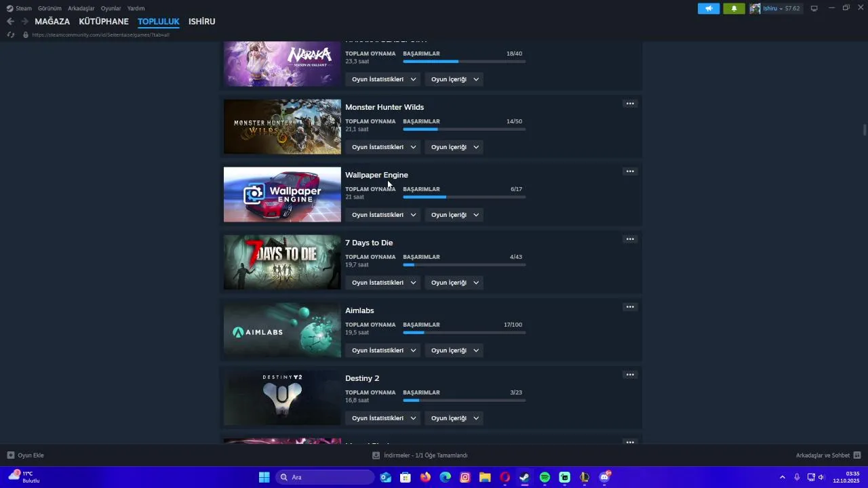Select the TOPLULUK tab
The height and width of the screenshot is (488, 868).
159,22
